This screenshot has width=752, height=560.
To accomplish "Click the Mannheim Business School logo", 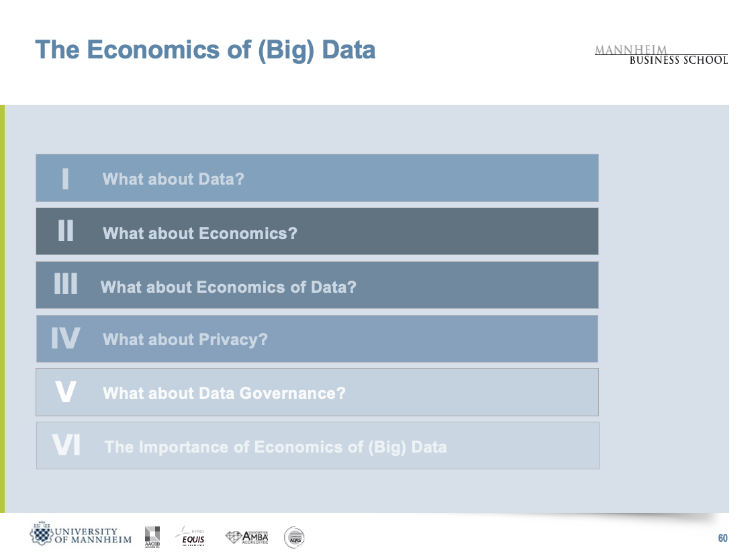I will pyautogui.click(x=661, y=55).
